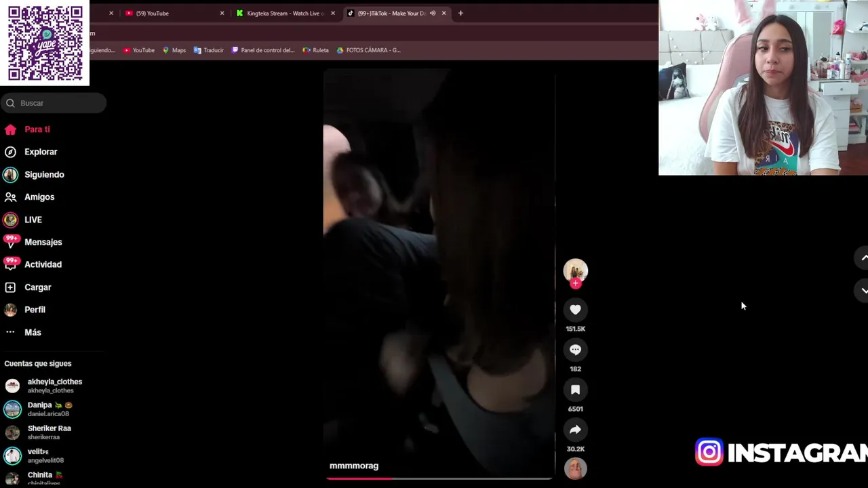This screenshot has width=868, height=488.
Task: Bookmark the video to favorites
Action: coord(575,390)
